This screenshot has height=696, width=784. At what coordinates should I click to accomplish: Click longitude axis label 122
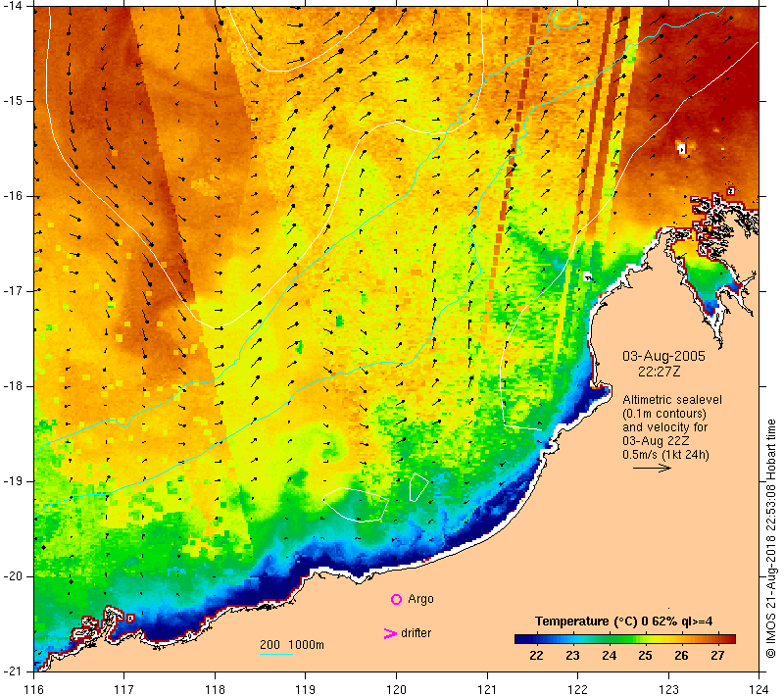pos(578,689)
